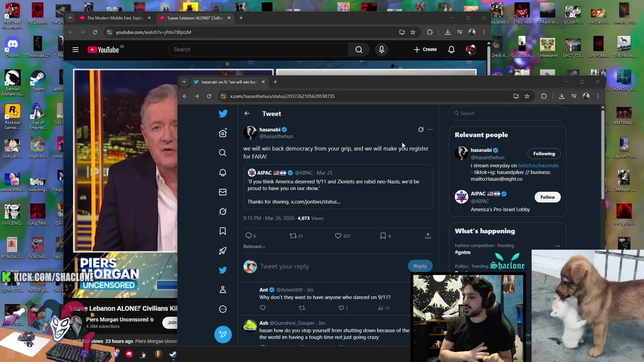Open tab search chevron in X browser window
This screenshot has width=644, height=362.
point(184,82)
